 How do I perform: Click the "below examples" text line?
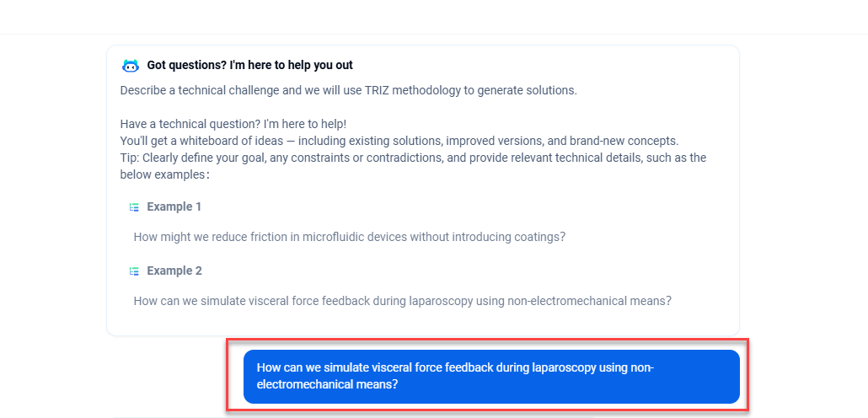[x=164, y=174]
